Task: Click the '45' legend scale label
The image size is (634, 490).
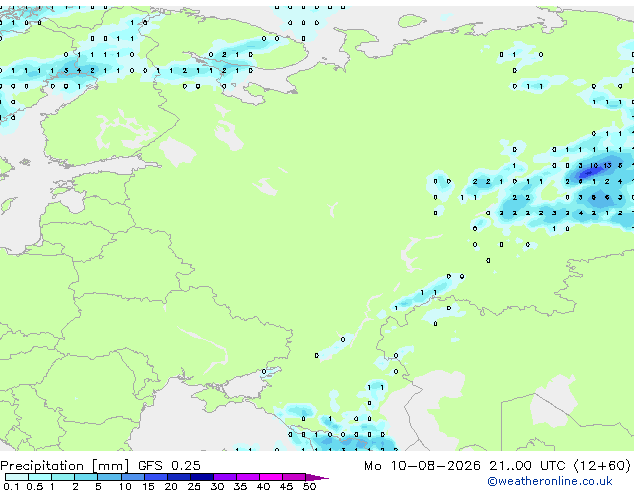Action: (x=286, y=486)
